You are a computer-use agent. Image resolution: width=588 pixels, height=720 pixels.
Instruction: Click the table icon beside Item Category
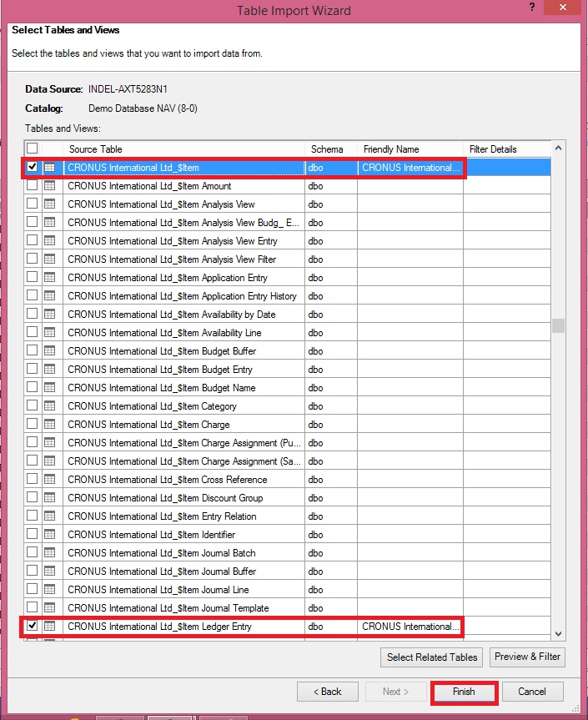49,406
